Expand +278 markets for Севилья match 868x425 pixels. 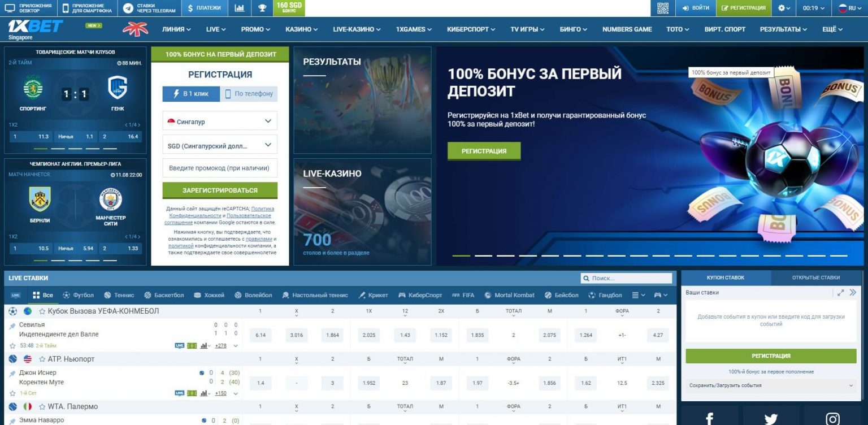coord(220,345)
